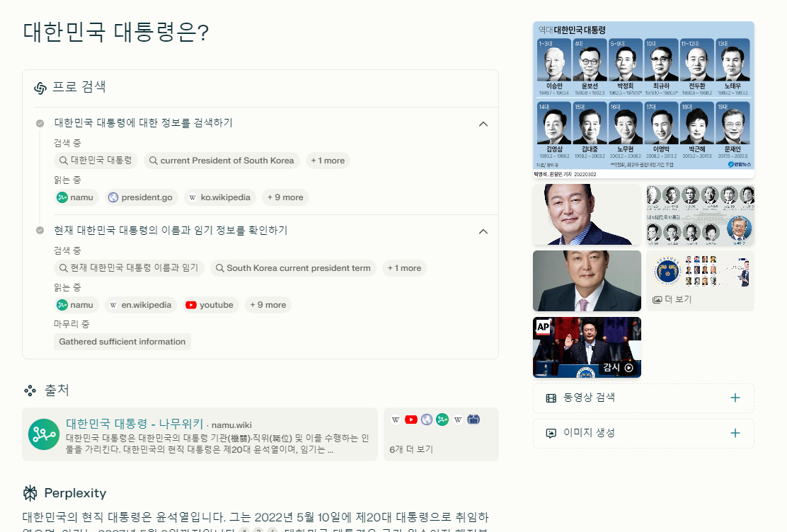This screenshot has height=532, width=787.
Task: Open the 나무위키 source card title link
Action: [x=134, y=424]
